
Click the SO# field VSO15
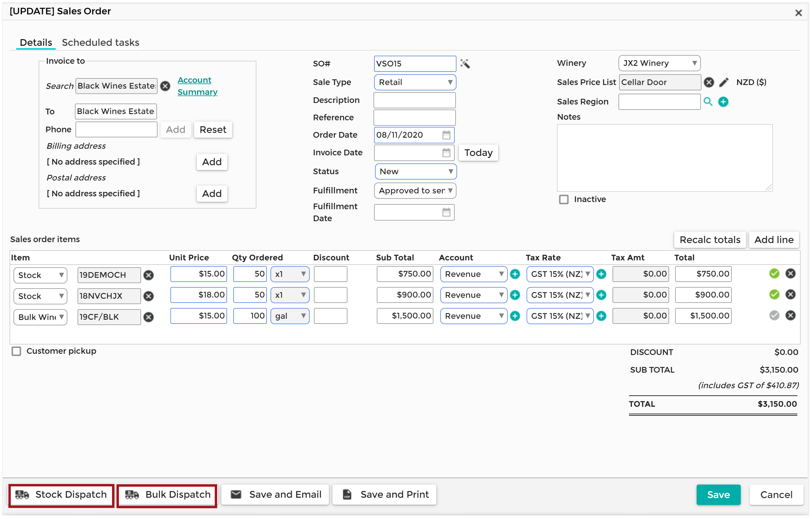(x=415, y=64)
